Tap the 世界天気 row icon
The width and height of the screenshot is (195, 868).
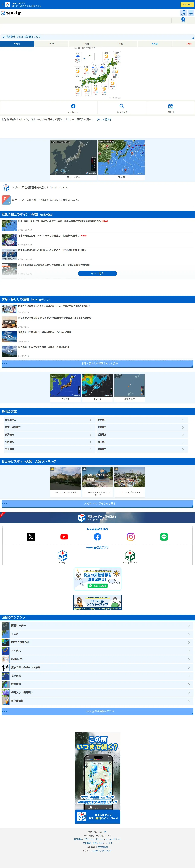(5, 676)
